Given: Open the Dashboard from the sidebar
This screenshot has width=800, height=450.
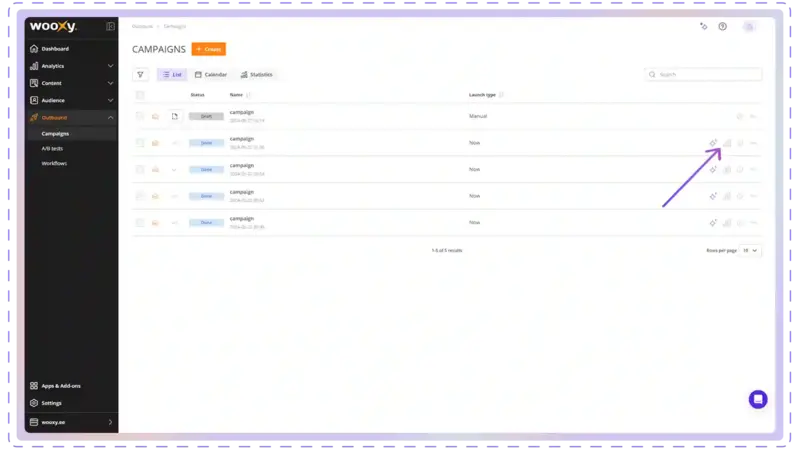Looking at the screenshot, I should 55,48.
